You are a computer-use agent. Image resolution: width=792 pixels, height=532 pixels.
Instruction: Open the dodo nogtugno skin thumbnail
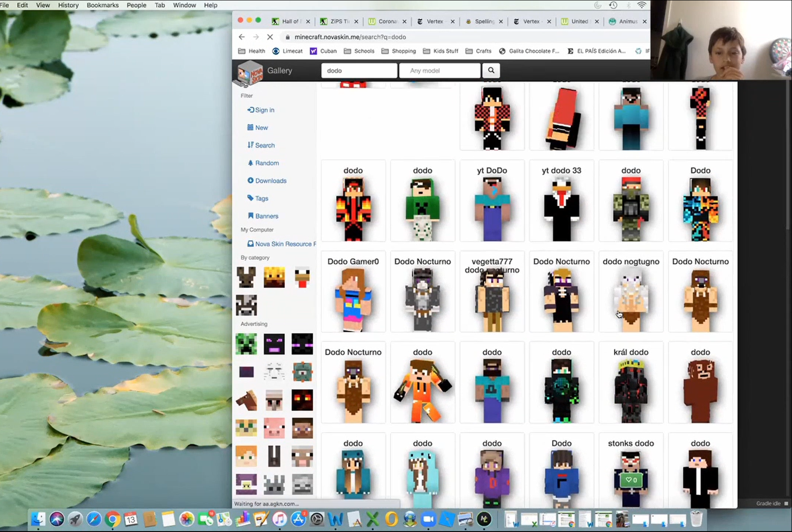point(631,292)
